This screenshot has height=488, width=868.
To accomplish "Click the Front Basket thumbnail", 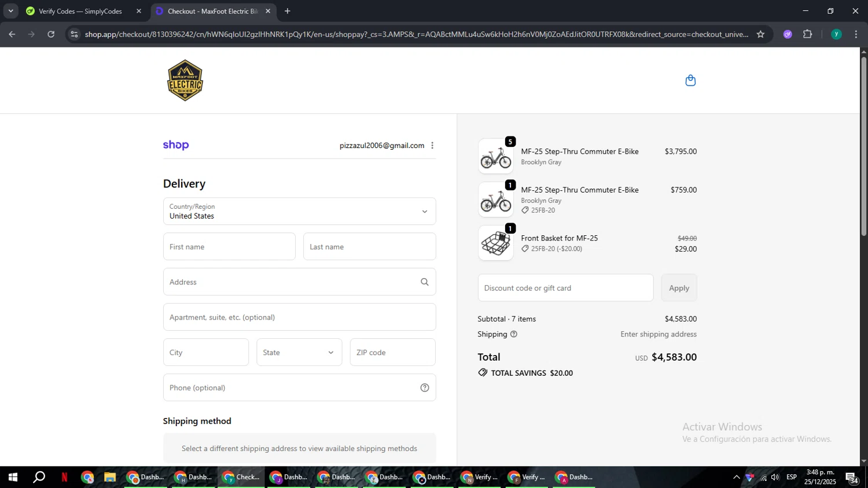I will point(496,243).
